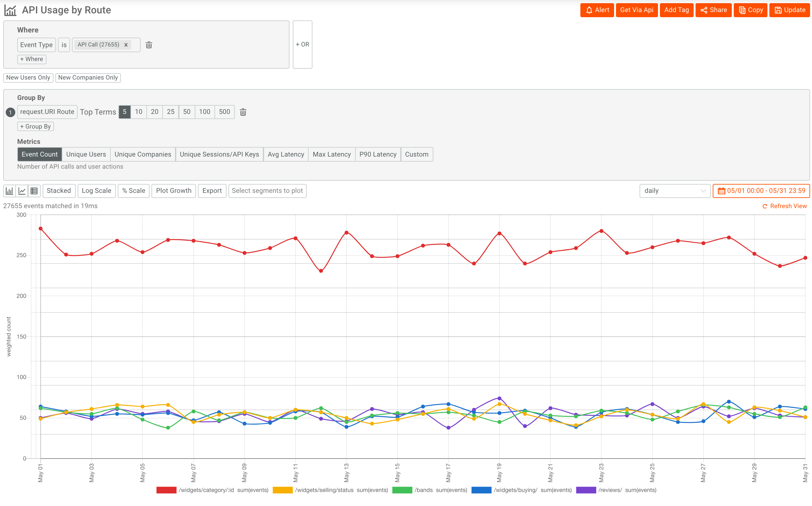Click green /bands legend swatch

point(402,490)
